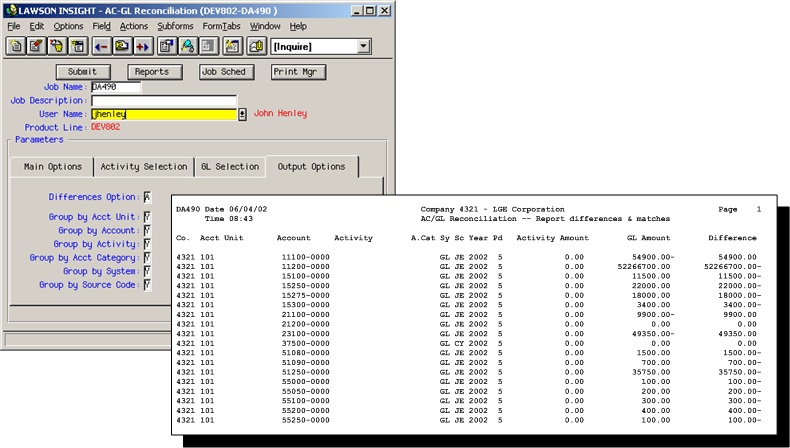Click the greyed-out document toolbar icon

point(208,46)
